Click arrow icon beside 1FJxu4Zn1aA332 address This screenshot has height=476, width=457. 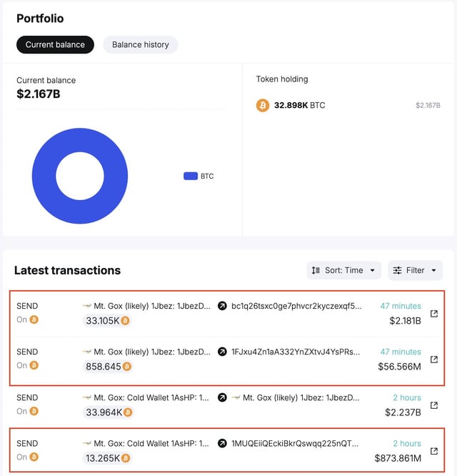pos(222,352)
